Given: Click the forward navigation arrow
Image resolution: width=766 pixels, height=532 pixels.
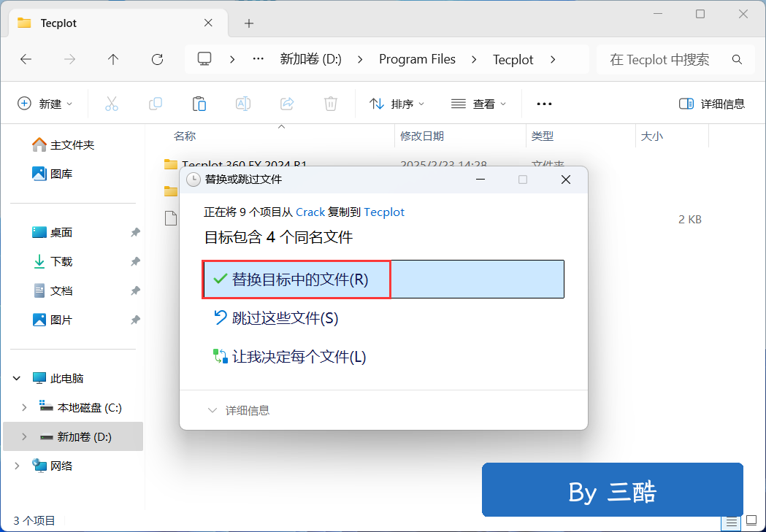Looking at the screenshot, I should (x=70, y=60).
